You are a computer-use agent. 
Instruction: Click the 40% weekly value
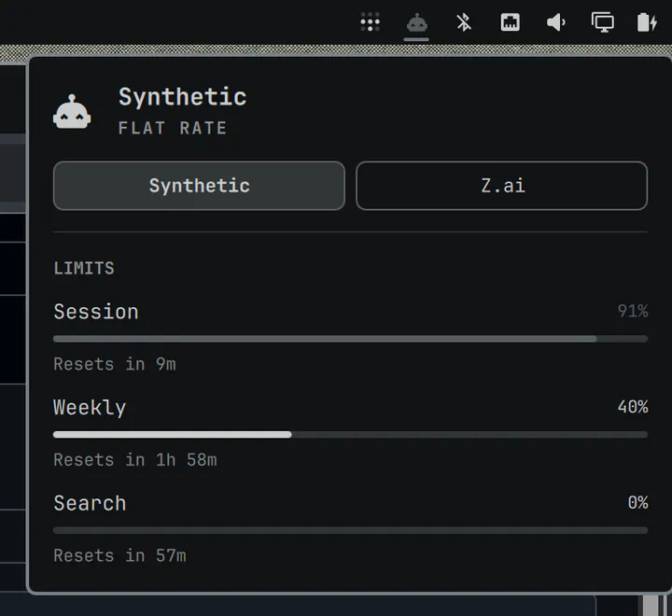(x=633, y=407)
